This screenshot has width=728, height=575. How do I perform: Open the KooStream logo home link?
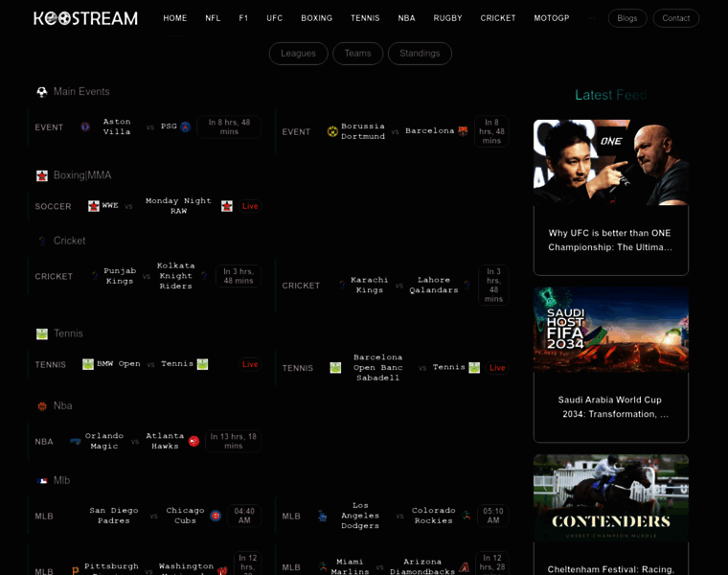tap(85, 18)
